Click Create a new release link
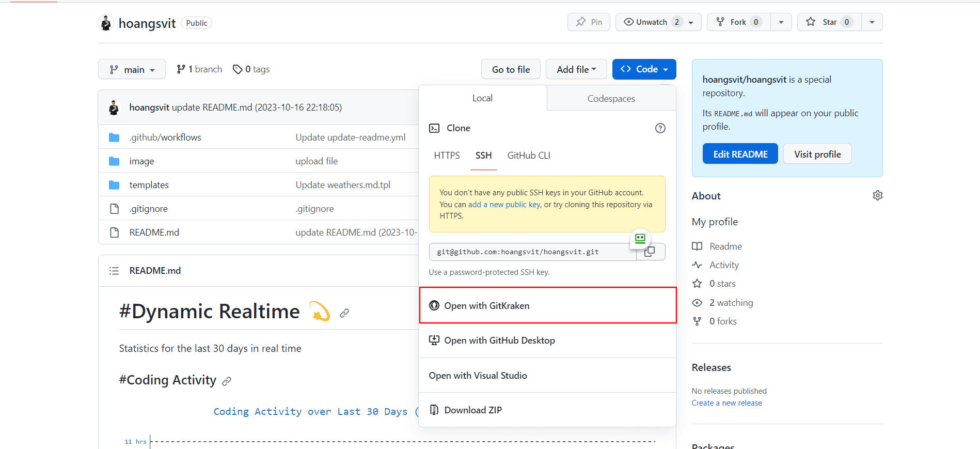Screen dimensions: 980x449 pyautogui.click(x=726, y=403)
